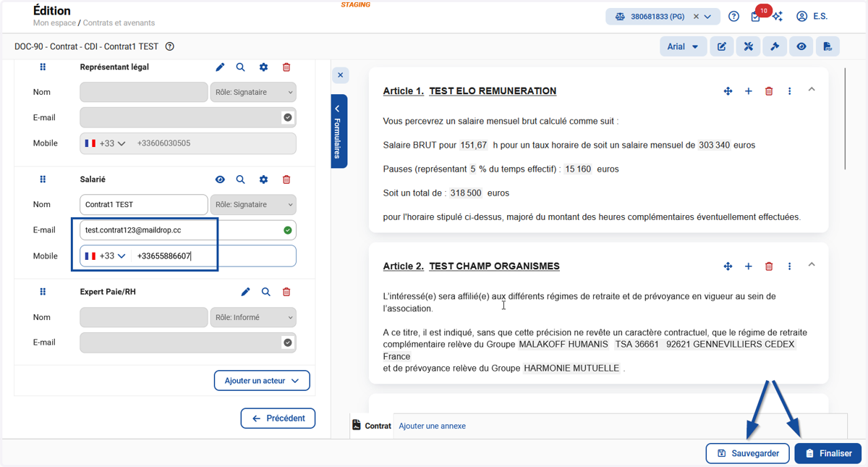Click the HARMONIE MUTUELLE field value
Viewport: 868px width, 467px height.
point(571,368)
